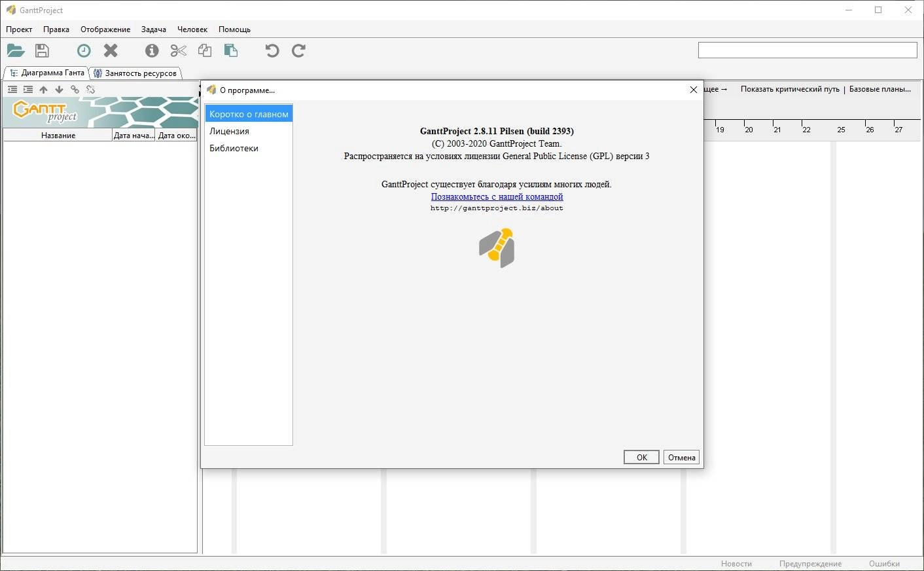The width and height of the screenshot is (924, 571).
Task: Open the Помощь menu
Action: tap(234, 29)
